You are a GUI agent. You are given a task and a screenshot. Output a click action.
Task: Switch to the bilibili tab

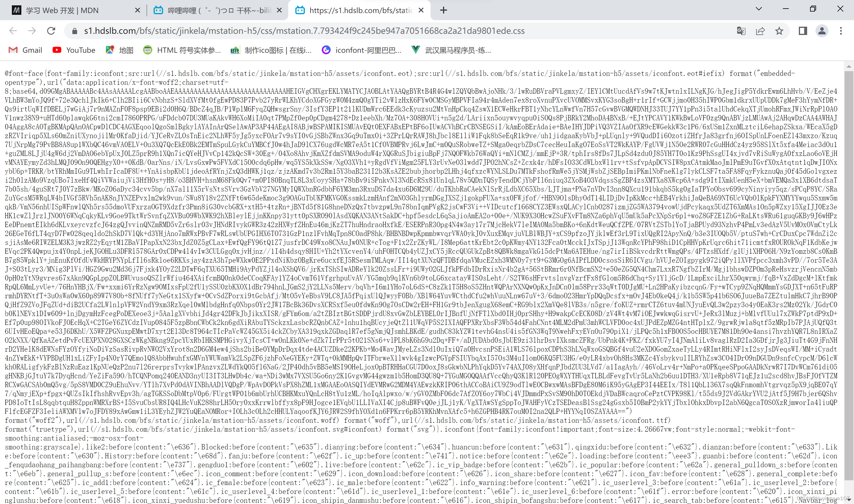point(217,10)
